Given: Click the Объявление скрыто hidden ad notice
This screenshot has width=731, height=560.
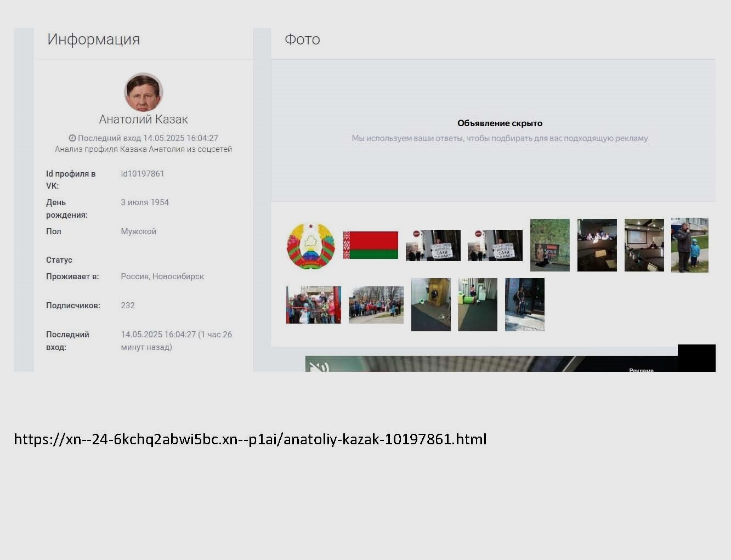Looking at the screenshot, I should pos(500,123).
